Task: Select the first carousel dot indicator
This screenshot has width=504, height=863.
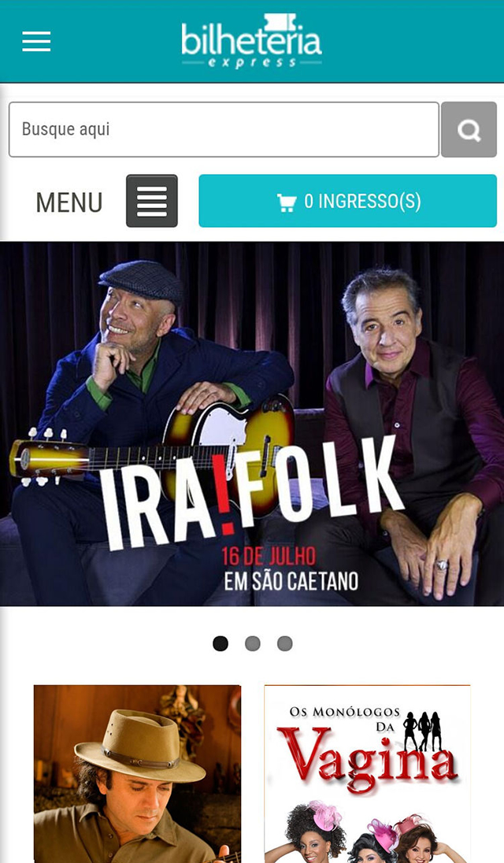Action: pos(220,643)
